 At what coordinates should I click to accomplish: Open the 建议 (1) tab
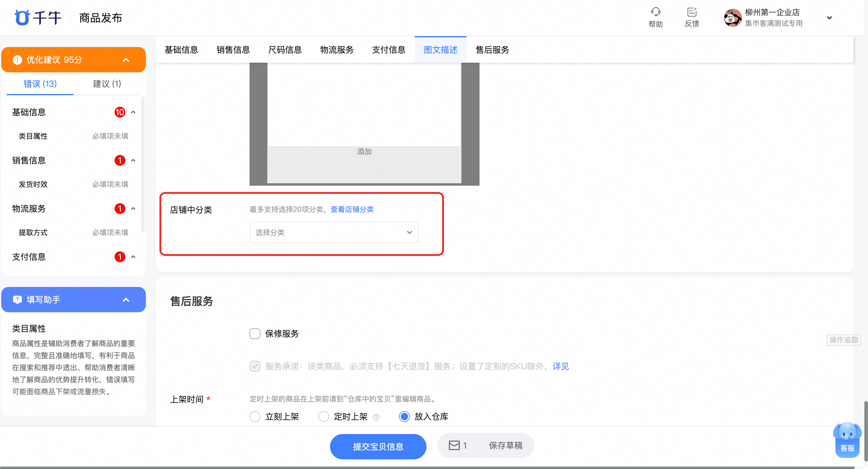tap(107, 83)
